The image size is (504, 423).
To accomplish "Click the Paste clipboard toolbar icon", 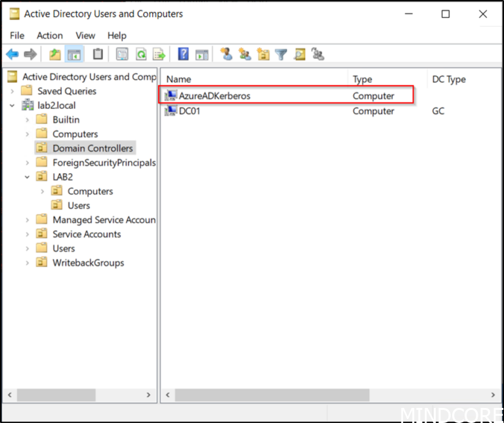I will click(98, 54).
